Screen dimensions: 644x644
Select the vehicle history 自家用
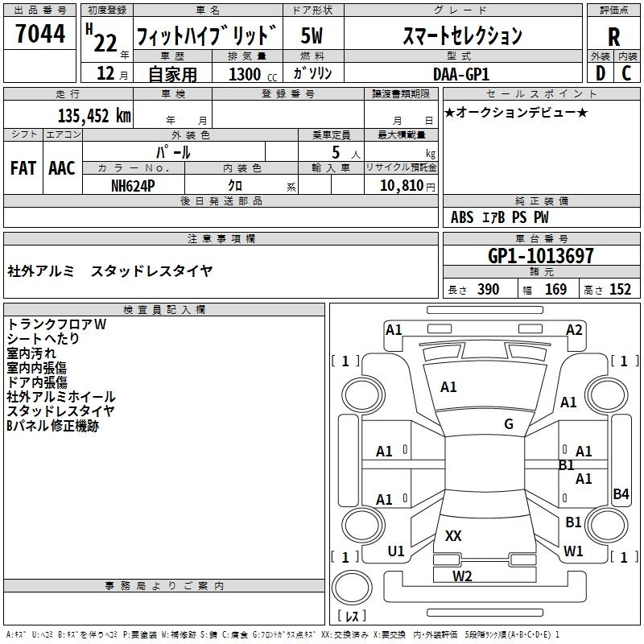click(x=172, y=74)
